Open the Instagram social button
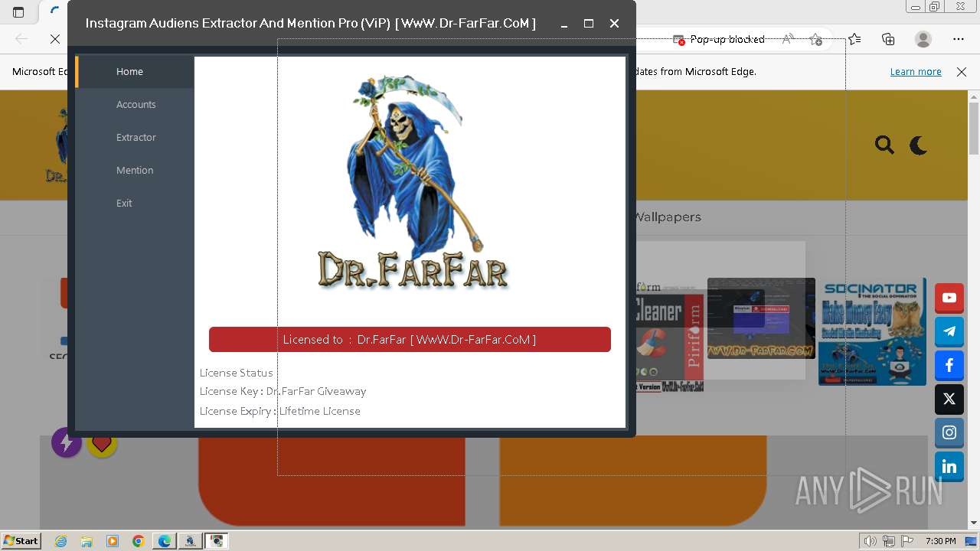Screen dimensions: 980x551 point(949,432)
